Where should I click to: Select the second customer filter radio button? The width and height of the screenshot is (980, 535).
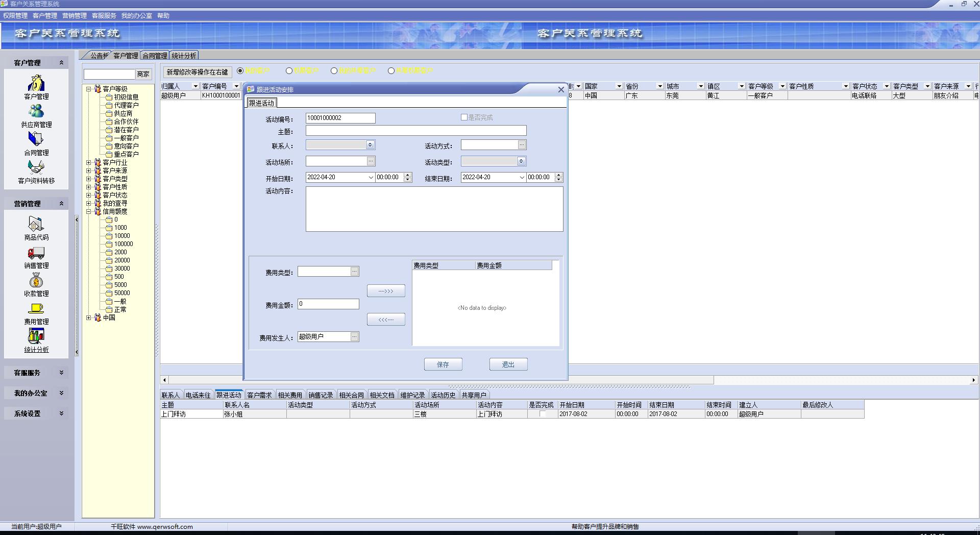point(289,71)
